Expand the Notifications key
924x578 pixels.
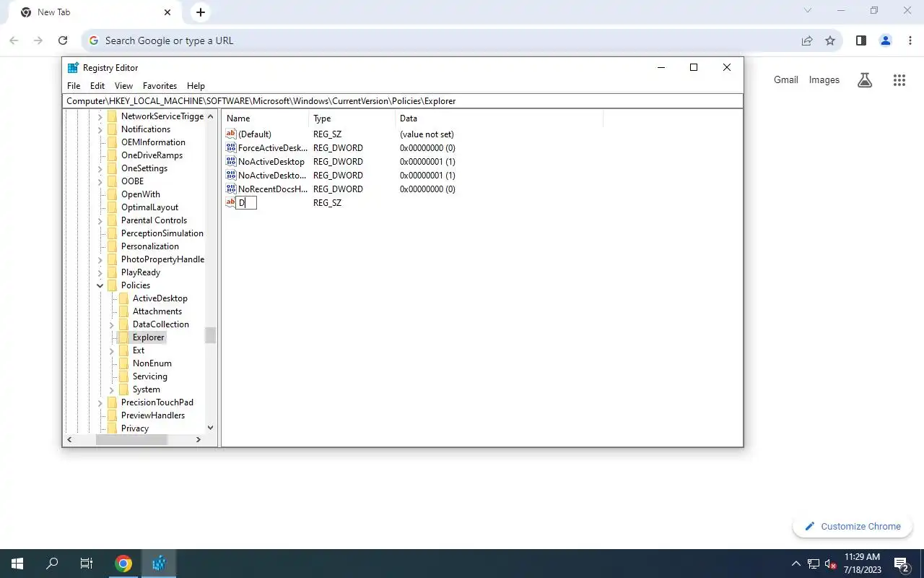coord(100,129)
